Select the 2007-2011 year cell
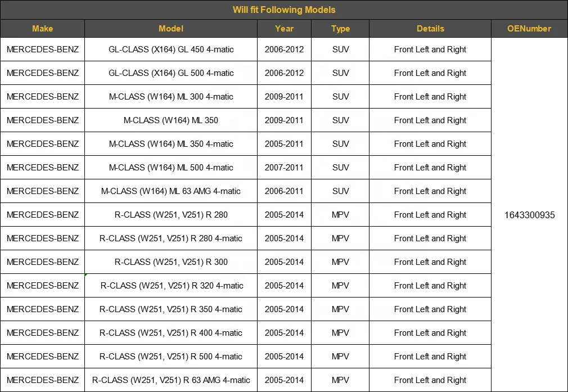The width and height of the screenshot is (568, 392). pos(284,168)
